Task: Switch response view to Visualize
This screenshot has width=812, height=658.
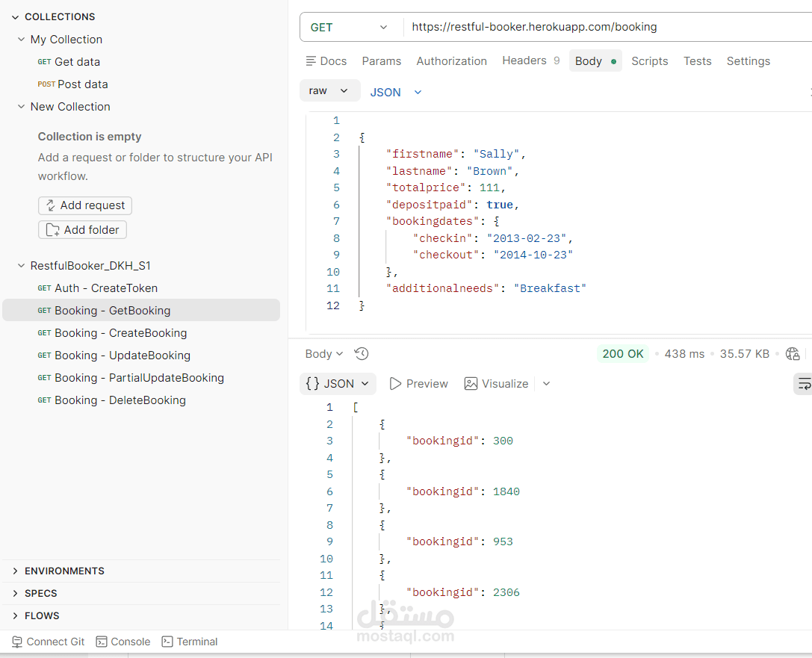Action: [x=496, y=384]
